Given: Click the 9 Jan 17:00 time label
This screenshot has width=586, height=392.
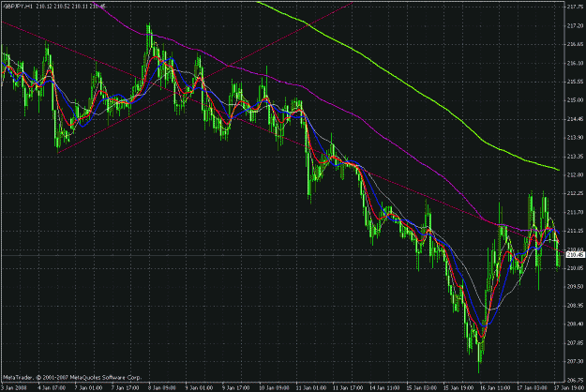Looking at the screenshot, I should tap(236, 388).
